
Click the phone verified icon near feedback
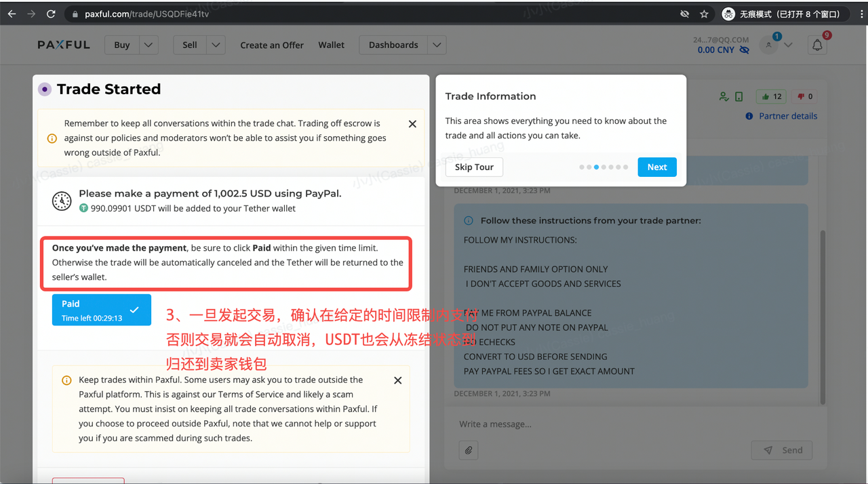click(x=739, y=97)
